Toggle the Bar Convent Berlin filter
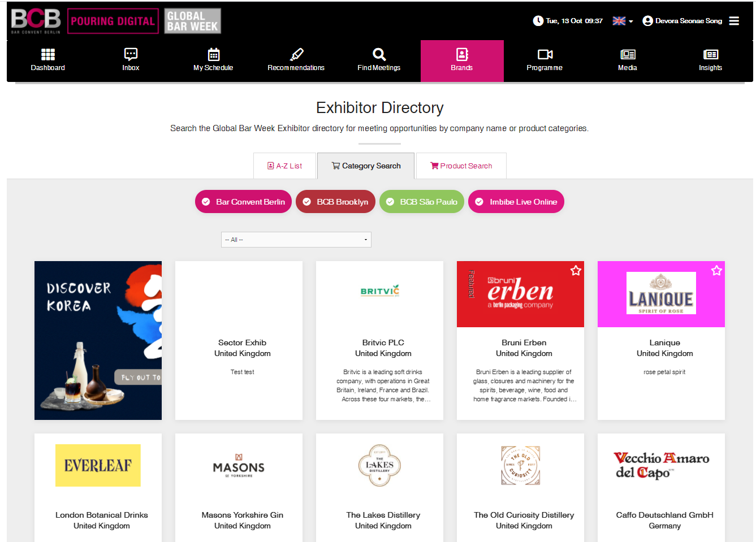This screenshot has width=756, height=542. (243, 202)
